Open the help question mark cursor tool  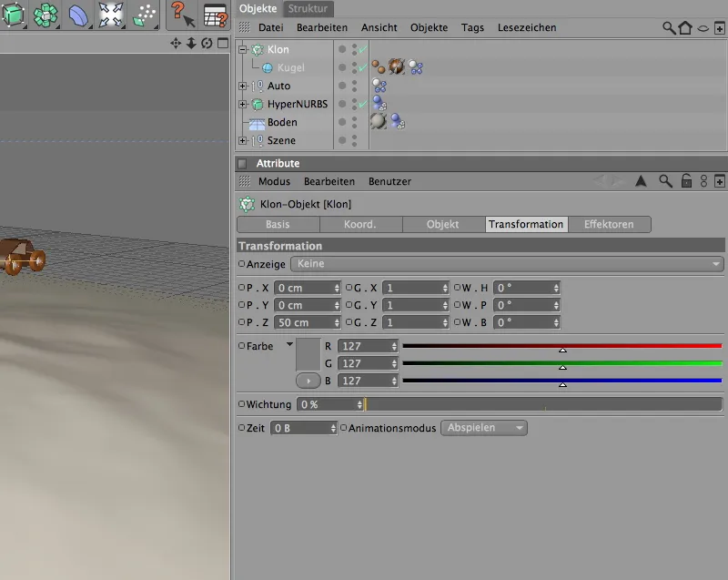coord(180,15)
